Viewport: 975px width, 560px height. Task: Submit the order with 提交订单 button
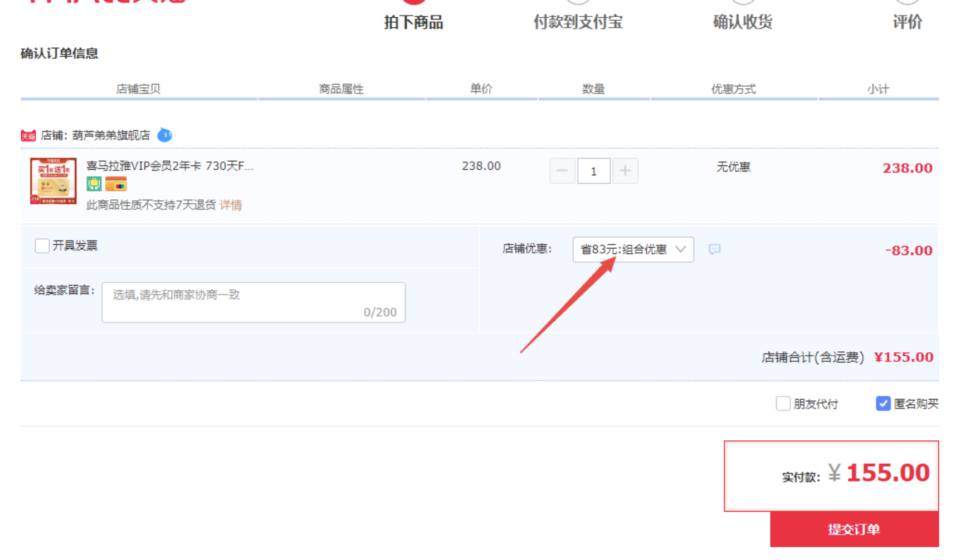tap(854, 529)
